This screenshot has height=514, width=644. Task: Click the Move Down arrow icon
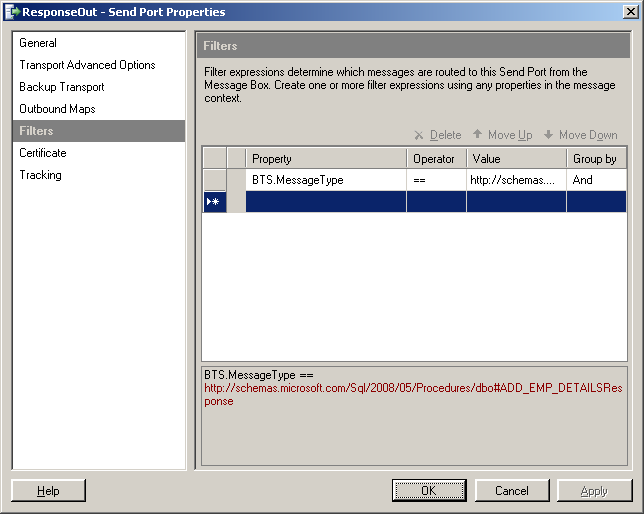[548, 134]
